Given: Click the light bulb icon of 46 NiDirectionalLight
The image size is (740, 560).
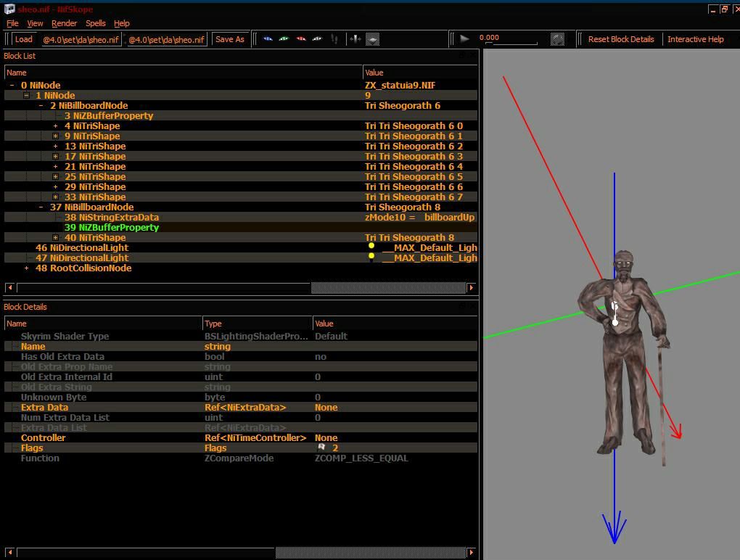Looking at the screenshot, I should tap(371, 246).
